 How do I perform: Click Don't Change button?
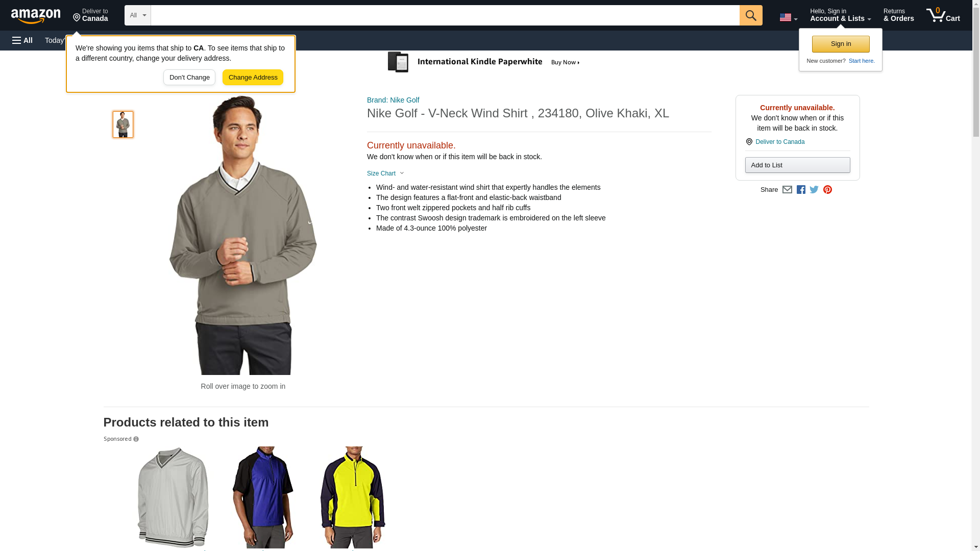pos(189,78)
